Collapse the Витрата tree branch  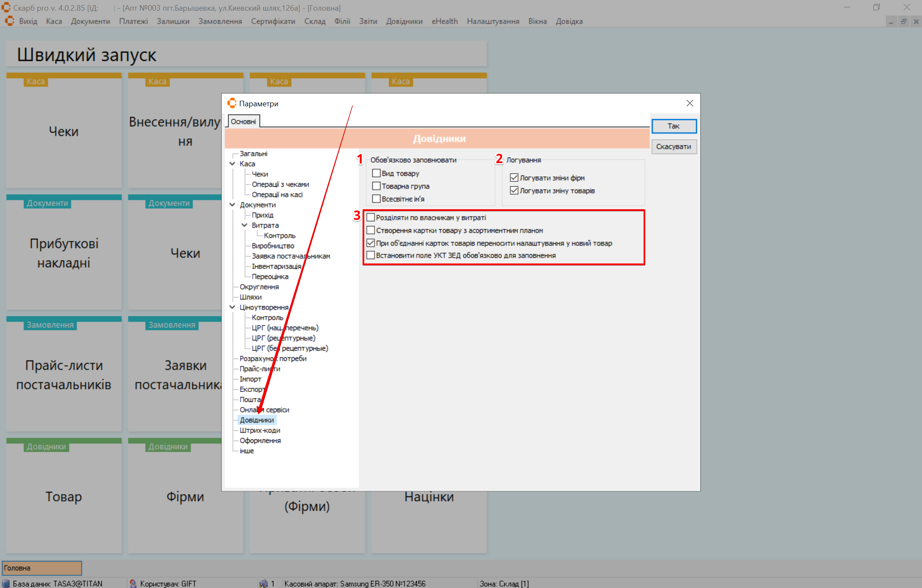click(244, 225)
